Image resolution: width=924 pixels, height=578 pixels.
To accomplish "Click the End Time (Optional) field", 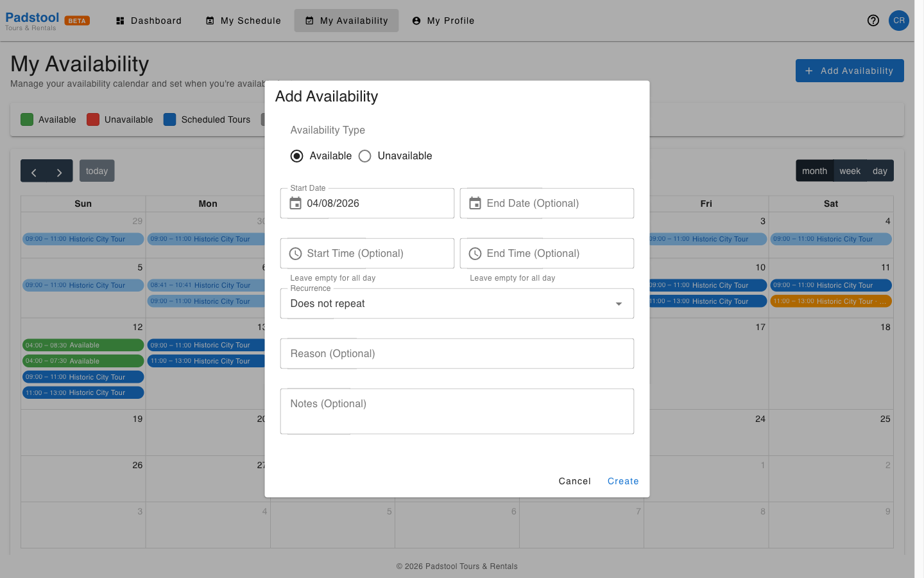I will tap(547, 254).
